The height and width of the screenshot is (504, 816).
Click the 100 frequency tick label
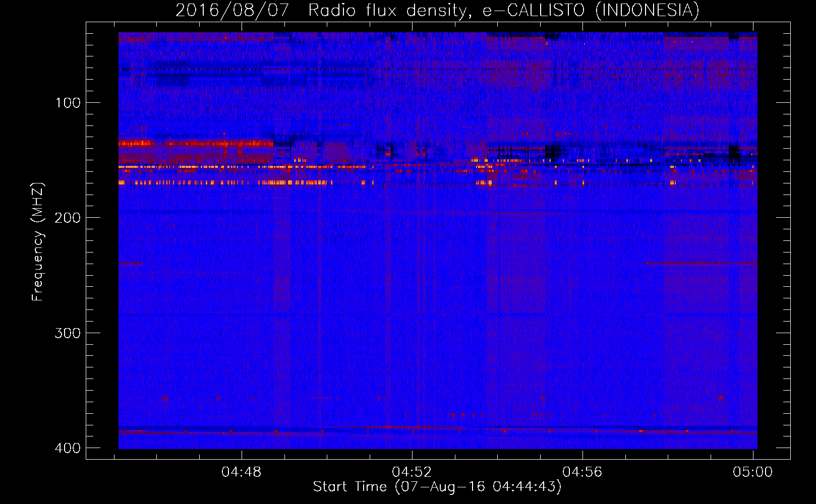[x=68, y=103]
